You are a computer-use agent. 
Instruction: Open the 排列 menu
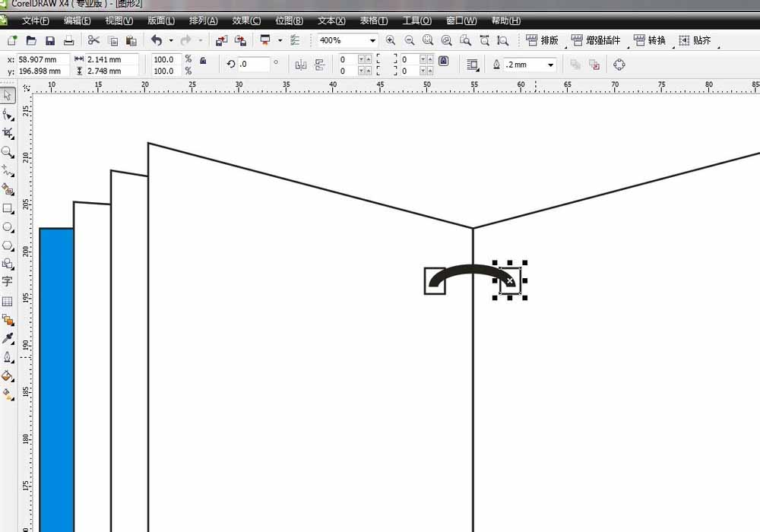[x=202, y=21]
